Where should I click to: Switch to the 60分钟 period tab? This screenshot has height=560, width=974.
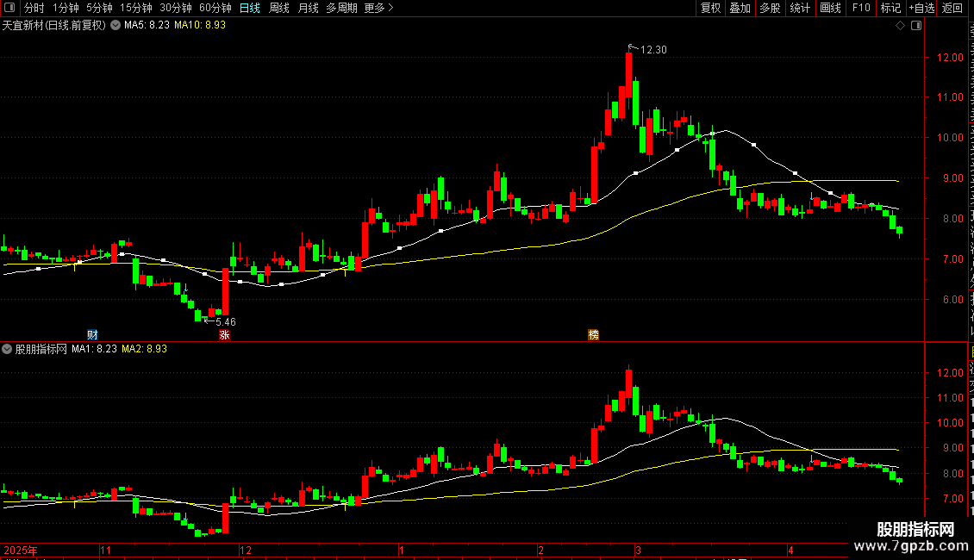point(215,8)
